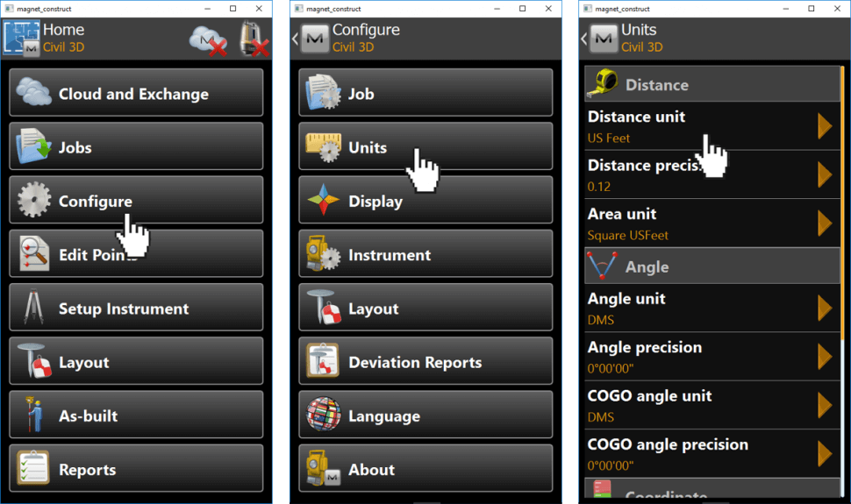Expand COGO angle precision arrow
Viewport: 851px width, 504px height.
click(825, 453)
